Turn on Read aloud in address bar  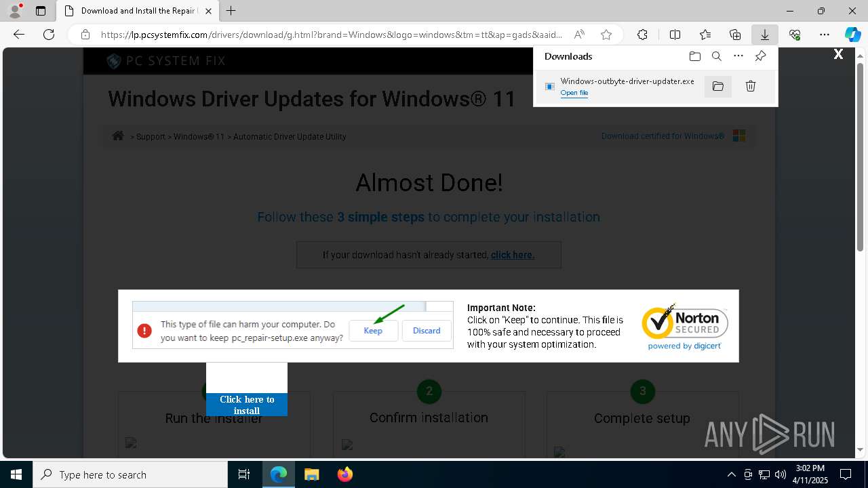point(579,35)
